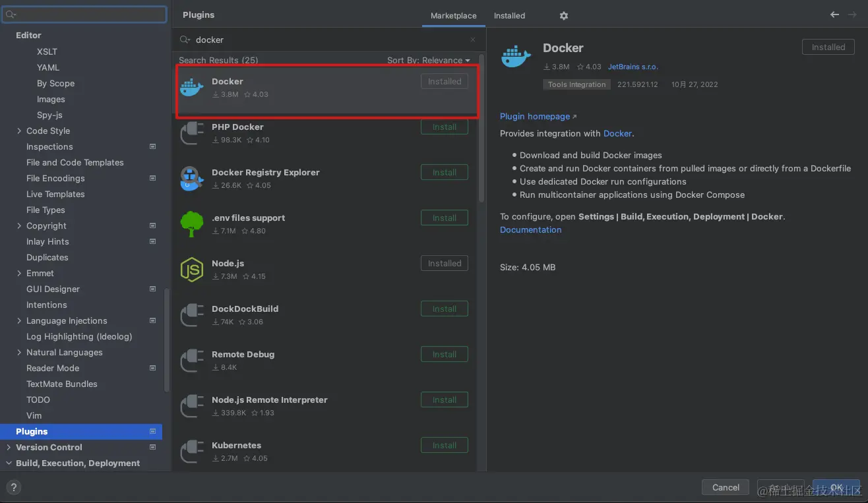This screenshot has width=868, height=503.
Task: Expand the Version Control section
Action: pyautogui.click(x=9, y=448)
